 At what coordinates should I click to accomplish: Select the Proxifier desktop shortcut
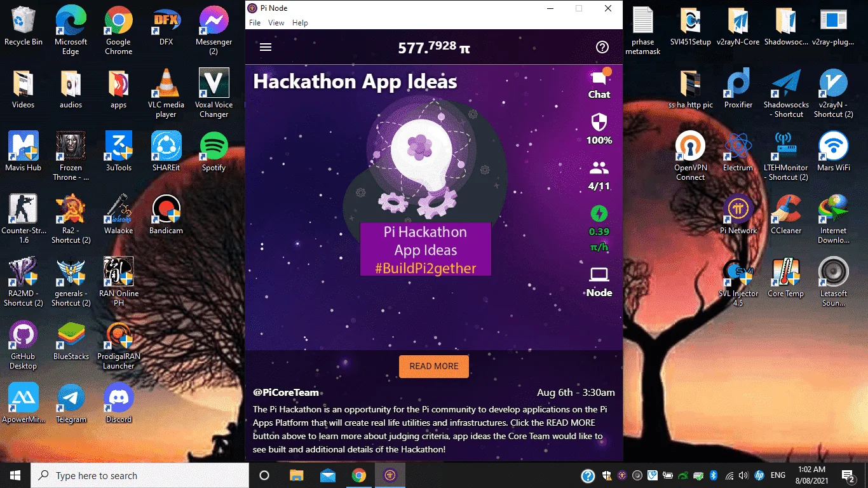(738, 89)
